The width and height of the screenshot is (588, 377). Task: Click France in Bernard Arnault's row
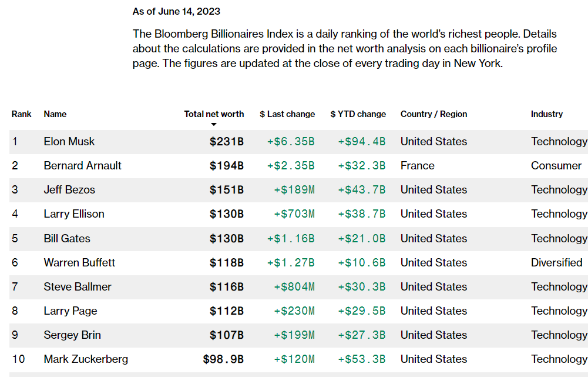[418, 166]
